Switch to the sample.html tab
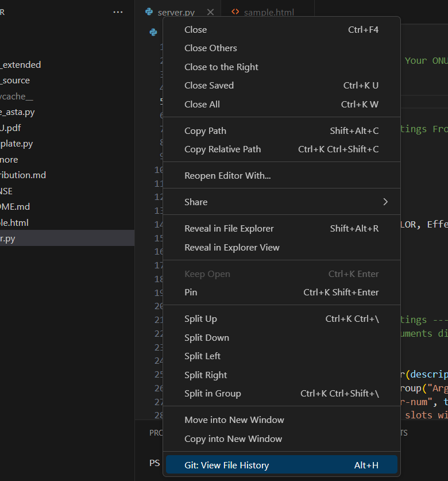Screen dimensions: 448x481 pyautogui.click(x=268, y=12)
